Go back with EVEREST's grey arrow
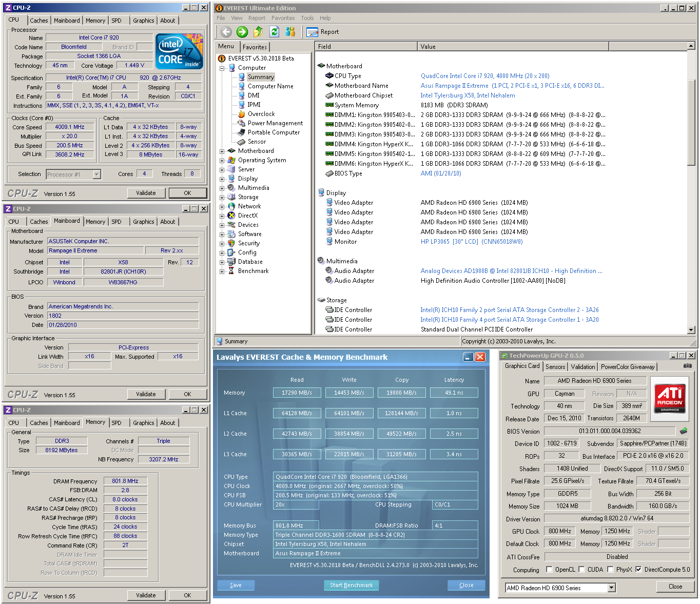The height and width of the screenshot is (604, 700). [226, 32]
